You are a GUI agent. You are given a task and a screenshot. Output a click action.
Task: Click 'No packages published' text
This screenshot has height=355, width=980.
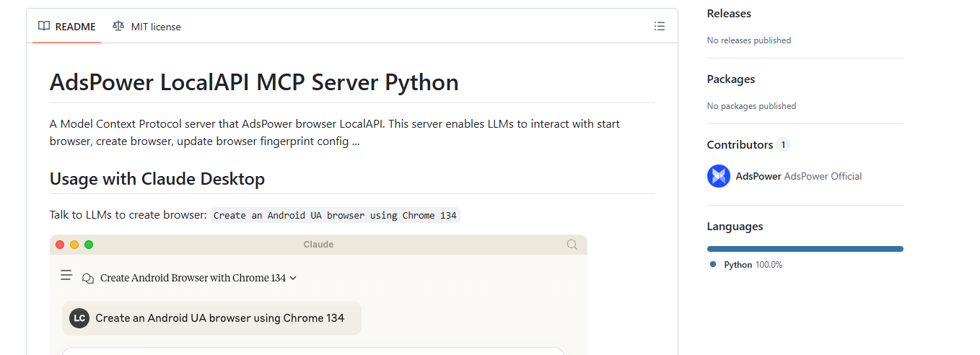coord(751,106)
